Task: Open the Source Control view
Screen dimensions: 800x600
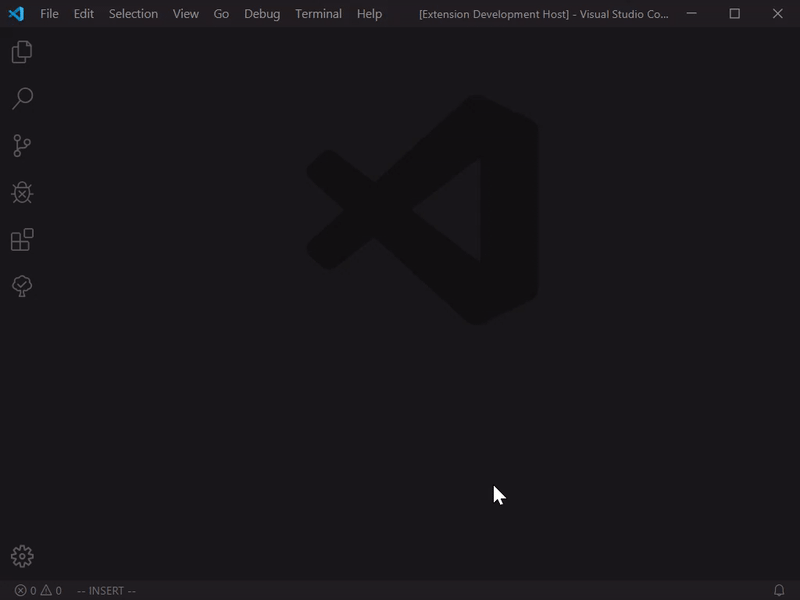Action: (x=23, y=145)
